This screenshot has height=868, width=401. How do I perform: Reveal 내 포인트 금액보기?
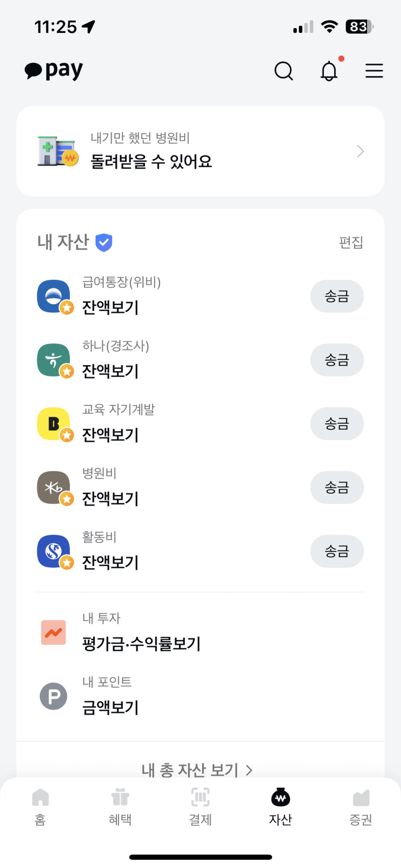(111, 707)
